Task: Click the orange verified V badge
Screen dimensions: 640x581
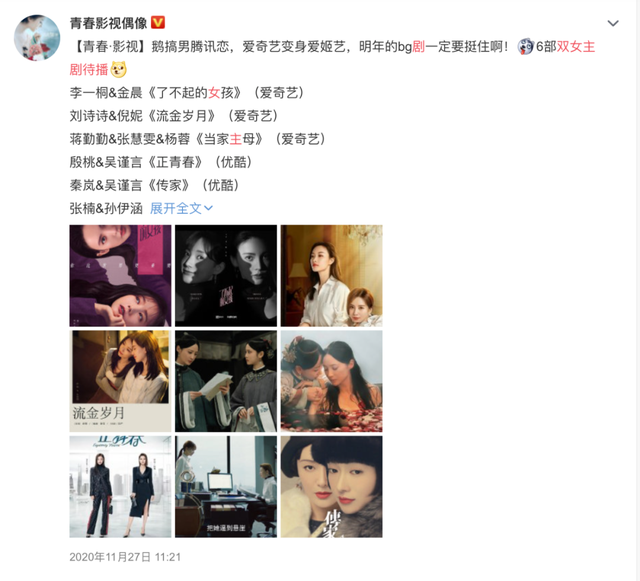Action: [158, 22]
